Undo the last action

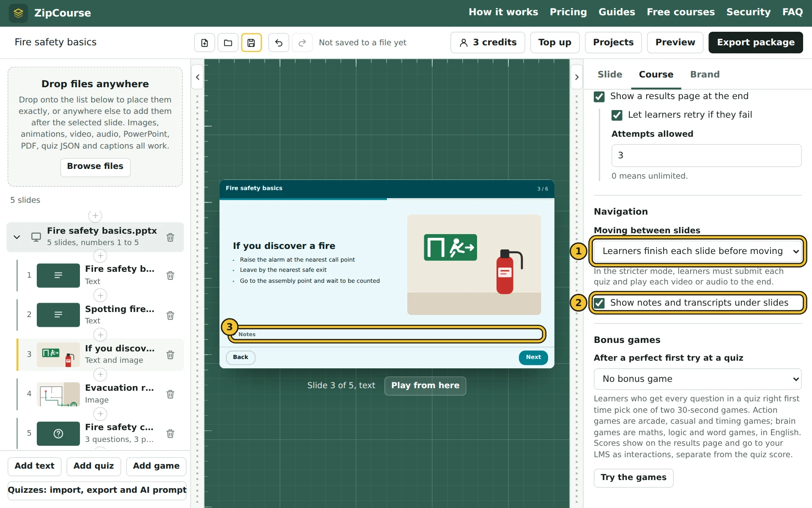(x=279, y=43)
